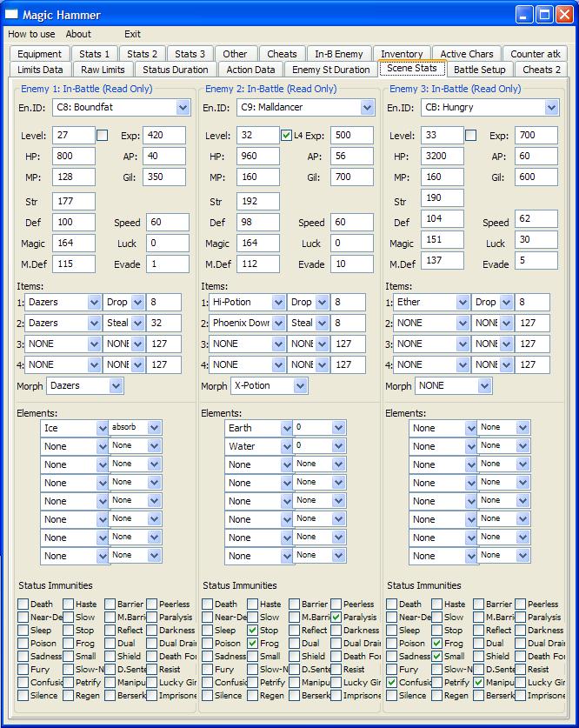The image size is (579, 728).
Task: Enable Enemy 1 Death immunity checkbox
Action: (x=23, y=604)
